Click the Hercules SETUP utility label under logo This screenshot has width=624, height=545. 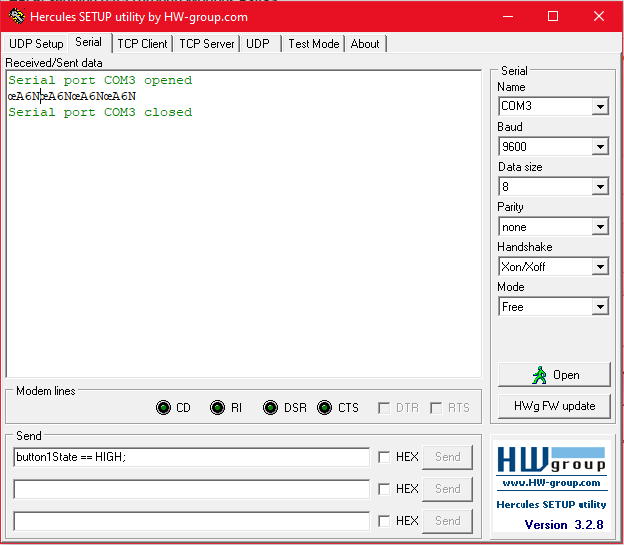tap(551, 504)
